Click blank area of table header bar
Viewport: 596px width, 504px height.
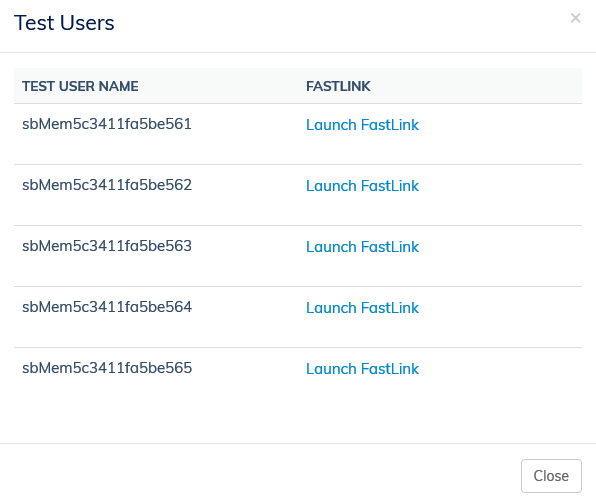[475, 86]
